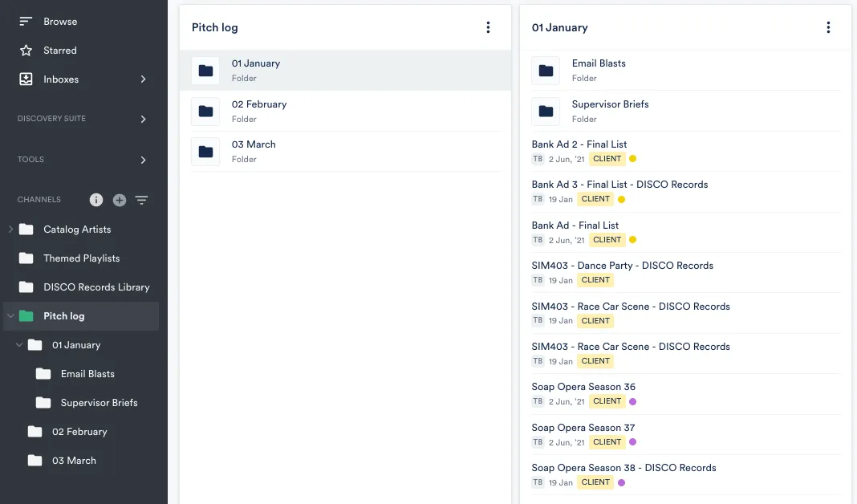Open the Pitch log panel options menu
857x504 pixels.
coord(489,26)
